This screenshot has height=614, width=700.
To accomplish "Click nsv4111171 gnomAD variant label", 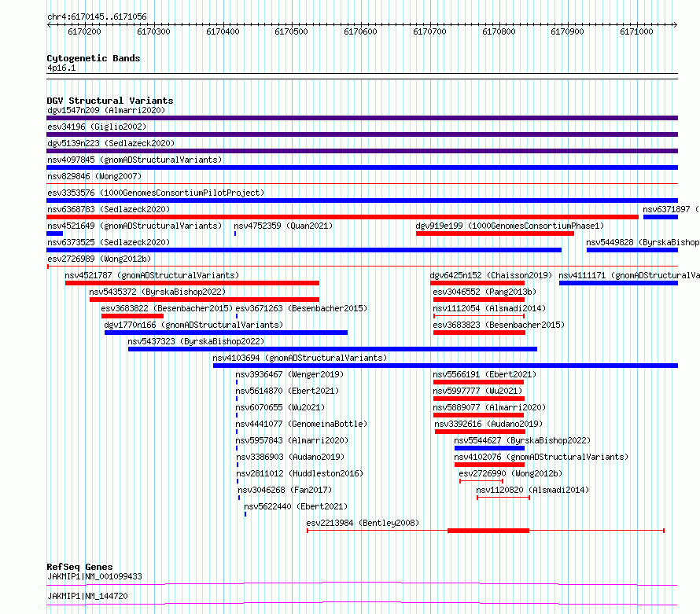I will click(629, 275).
